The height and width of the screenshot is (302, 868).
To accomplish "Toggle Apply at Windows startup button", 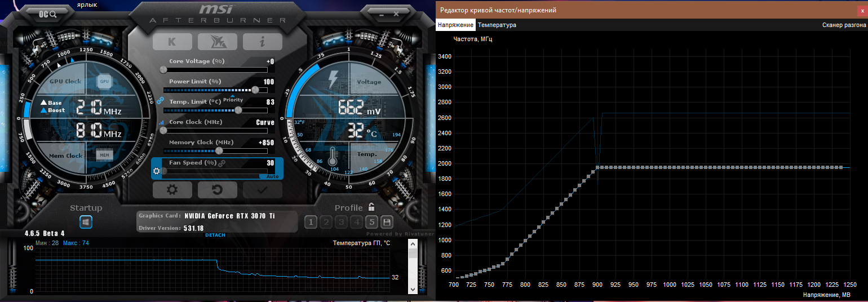I will coord(86,222).
